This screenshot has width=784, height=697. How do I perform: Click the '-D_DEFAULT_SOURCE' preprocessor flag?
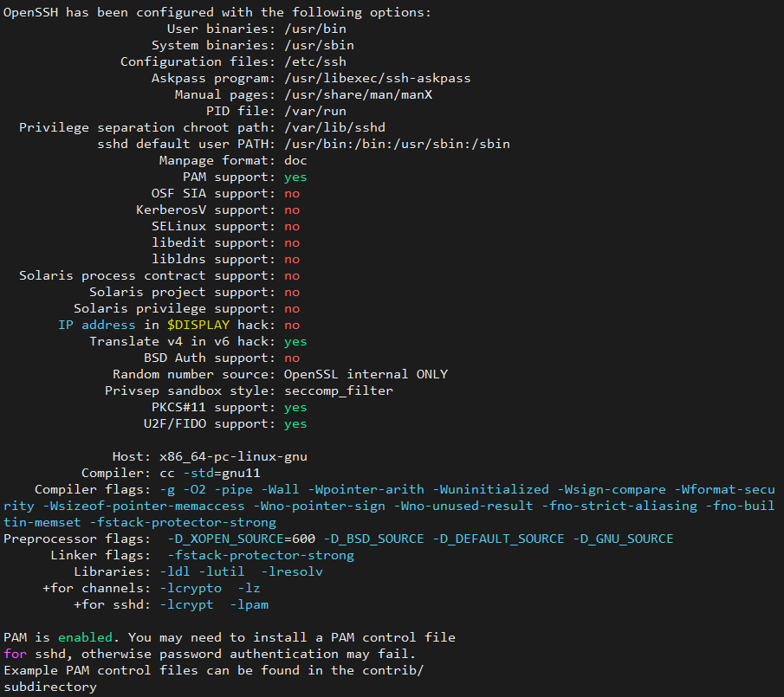coord(498,539)
